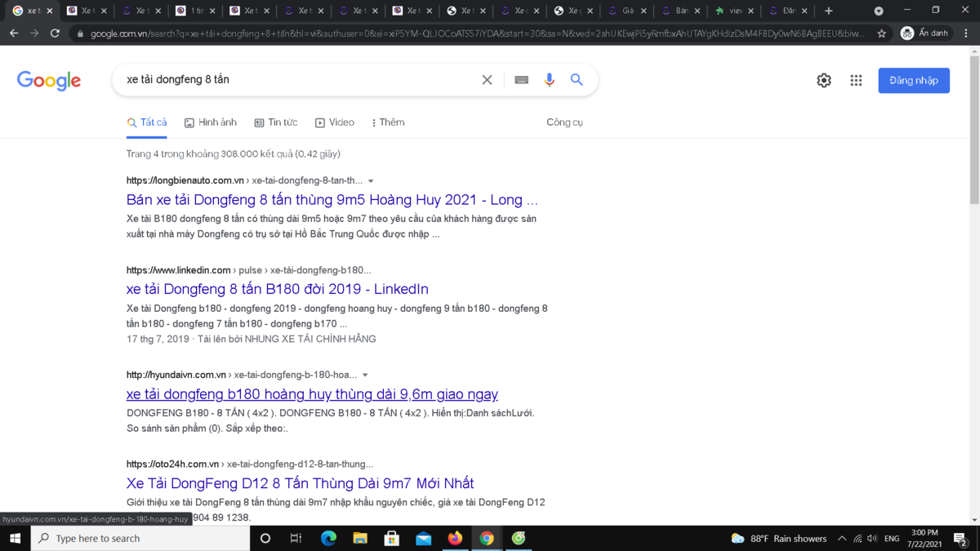Switch to the '1 tin' browser tab
The image size is (980, 551).
[197, 11]
